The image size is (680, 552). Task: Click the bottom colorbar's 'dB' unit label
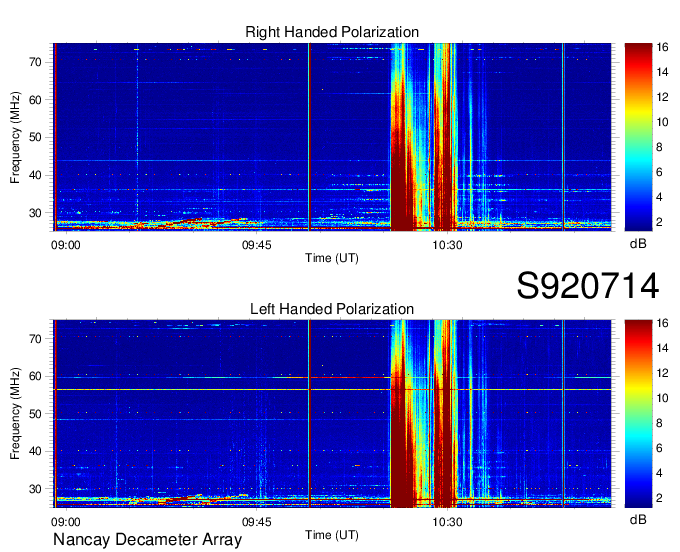(638, 519)
